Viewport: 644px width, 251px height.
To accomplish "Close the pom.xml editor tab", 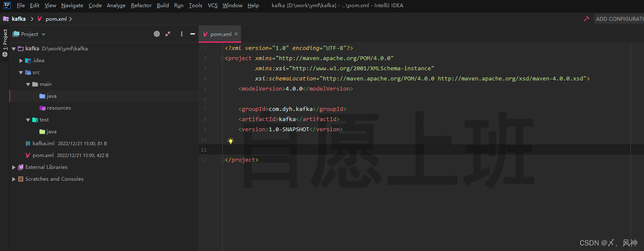I will click(236, 34).
